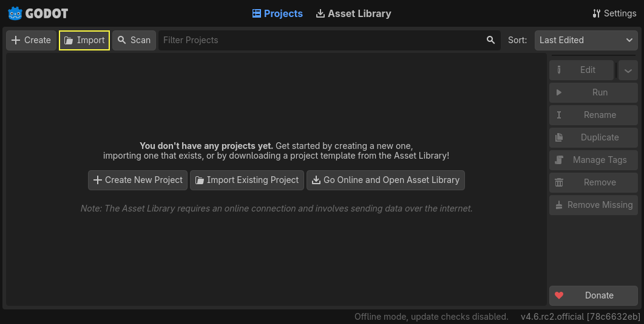Click the magnifier icon in Filter Projects
The image size is (644, 324).
[490, 40]
